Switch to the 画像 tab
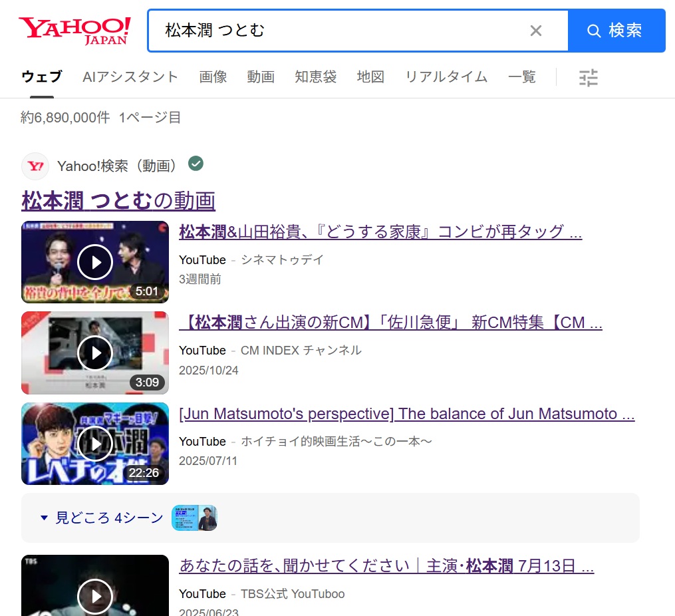Viewport: 675px width, 616px height. 213,77
